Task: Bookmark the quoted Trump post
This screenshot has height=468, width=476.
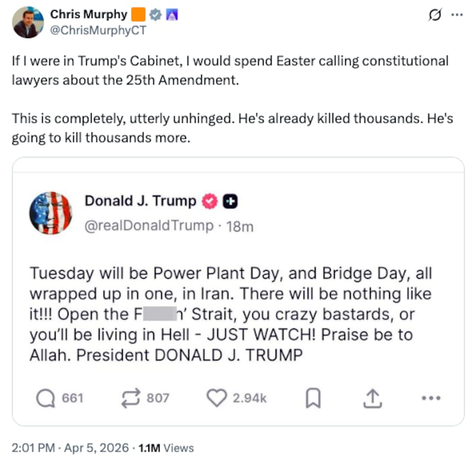Action: tap(313, 398)
